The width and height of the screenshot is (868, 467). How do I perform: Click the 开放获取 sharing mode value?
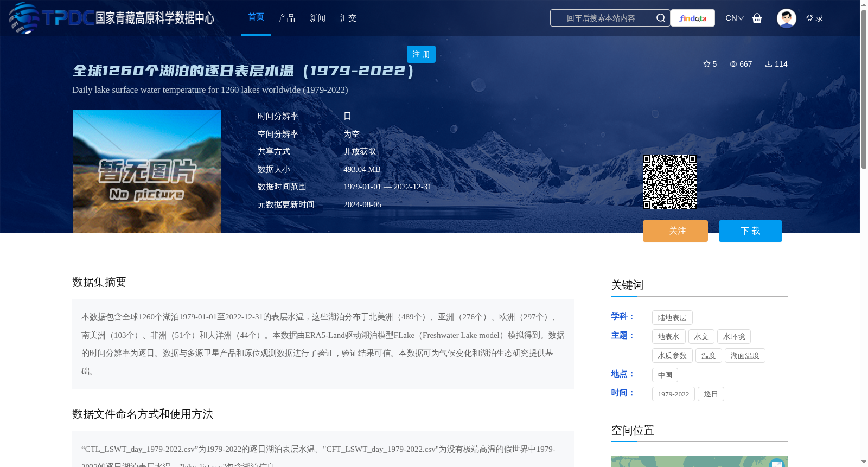pyautogui.click(x=360, y=151)
